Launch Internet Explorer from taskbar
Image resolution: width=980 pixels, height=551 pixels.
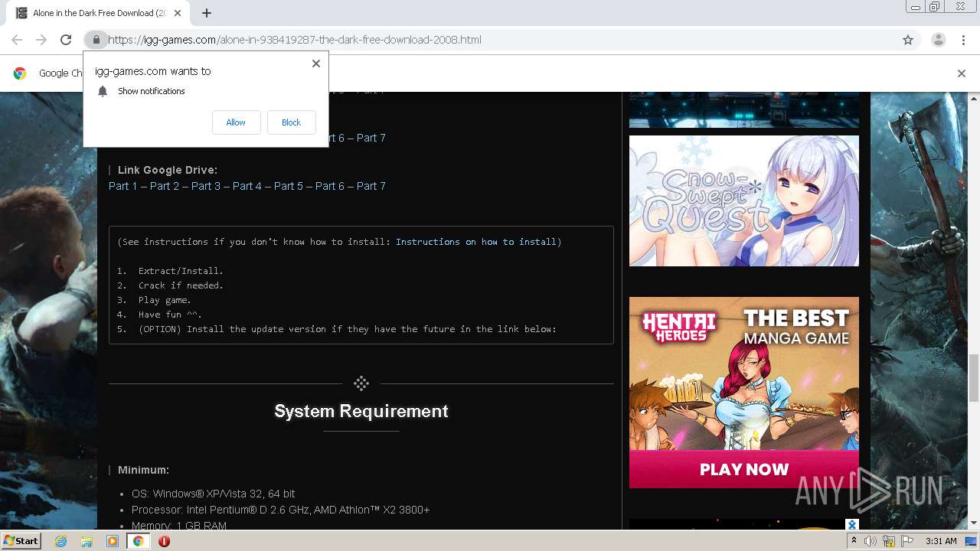61,541
